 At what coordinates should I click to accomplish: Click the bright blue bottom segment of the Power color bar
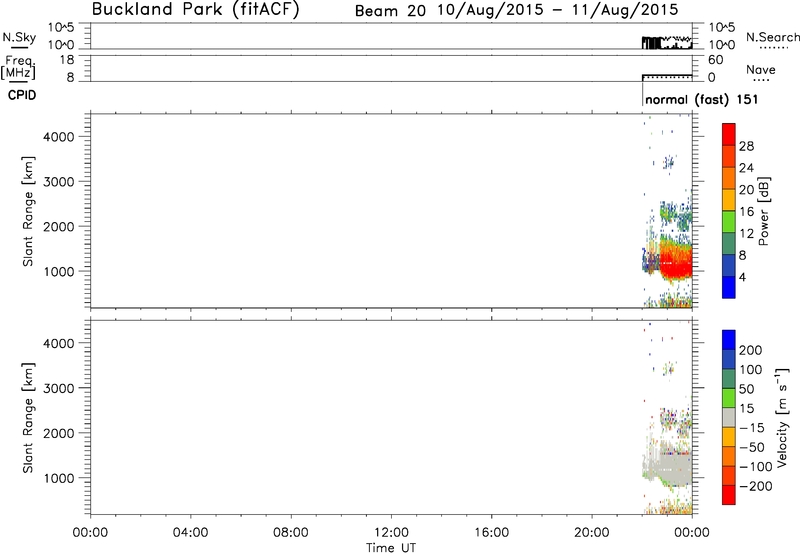tap(729, 287)
